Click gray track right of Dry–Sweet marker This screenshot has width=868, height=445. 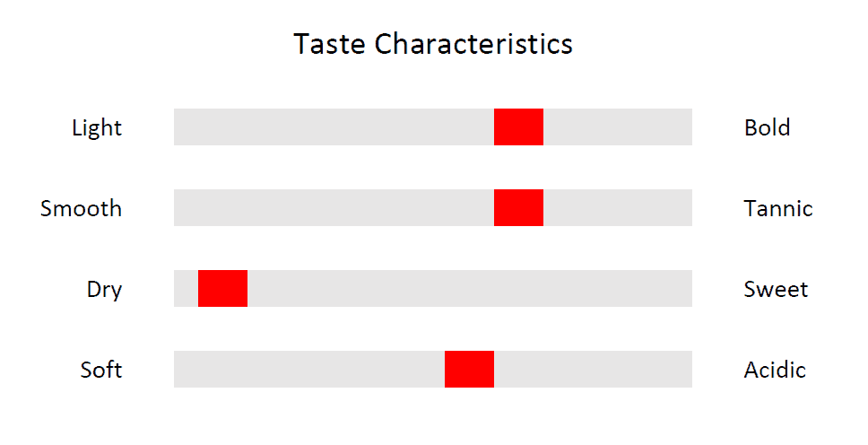click(x=470, y=288)
